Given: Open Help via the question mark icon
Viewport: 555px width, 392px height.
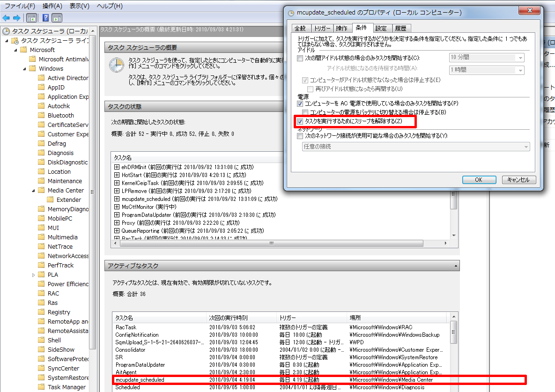Looking at the screenshot, I should click(45, 18).
